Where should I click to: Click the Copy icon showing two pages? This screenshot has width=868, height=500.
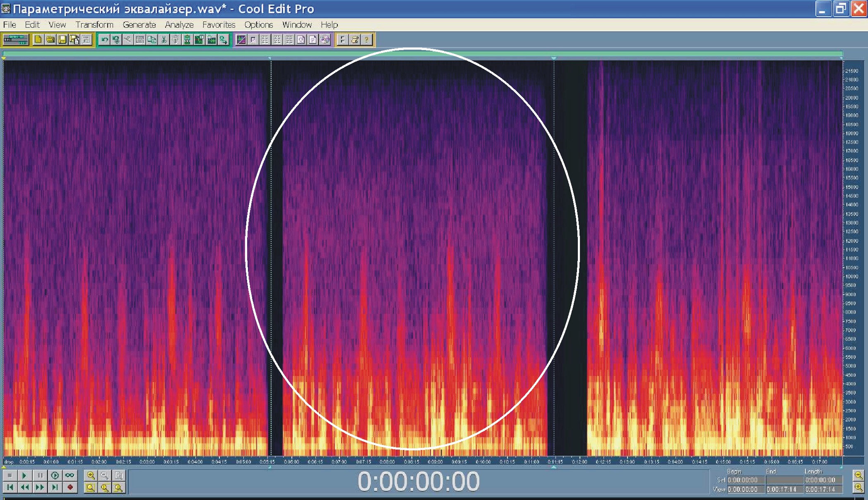point(152,40)
